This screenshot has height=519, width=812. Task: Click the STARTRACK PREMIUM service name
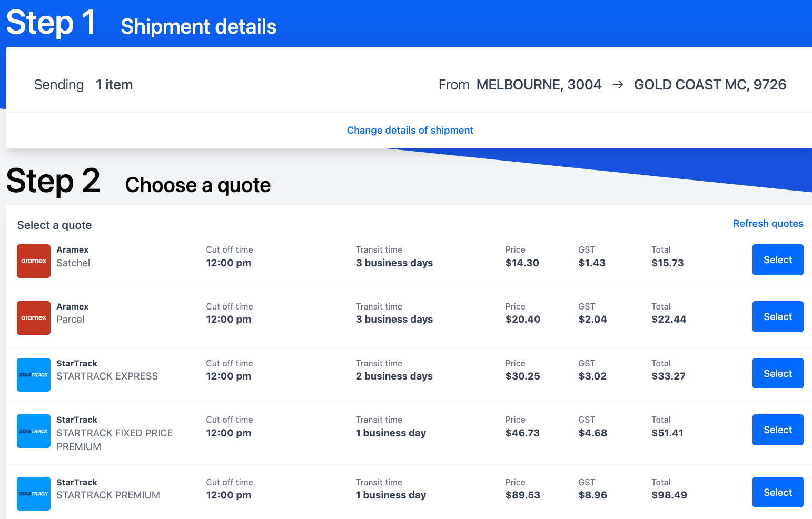[x=108, y=495]
